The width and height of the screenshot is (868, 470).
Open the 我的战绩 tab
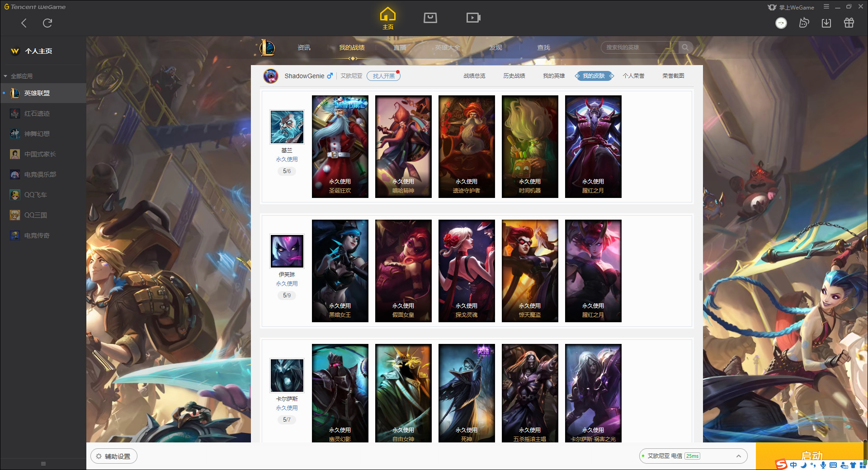[x=352, y=47]
